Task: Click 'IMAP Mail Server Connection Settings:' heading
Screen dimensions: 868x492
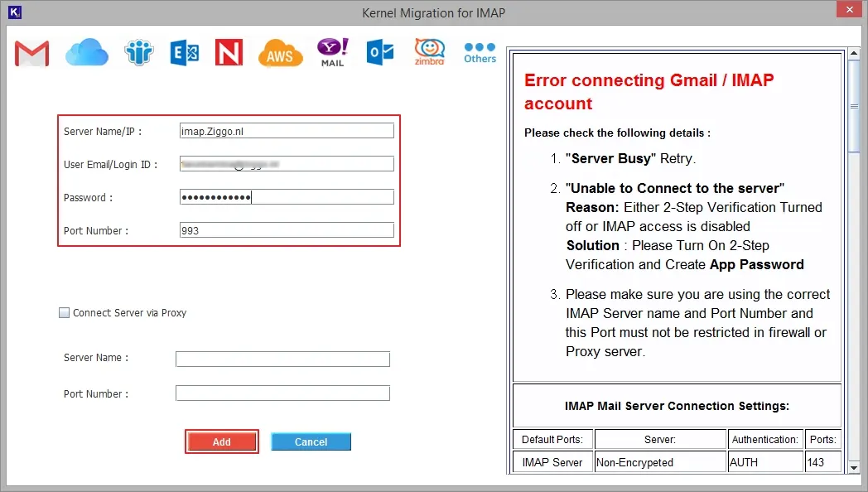Action: (677, 406)
